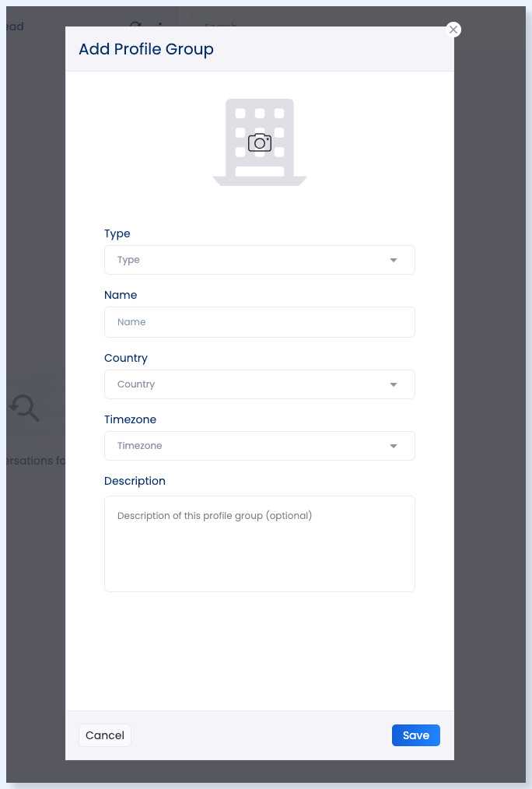Focus the Name input field

coord(260,322)
